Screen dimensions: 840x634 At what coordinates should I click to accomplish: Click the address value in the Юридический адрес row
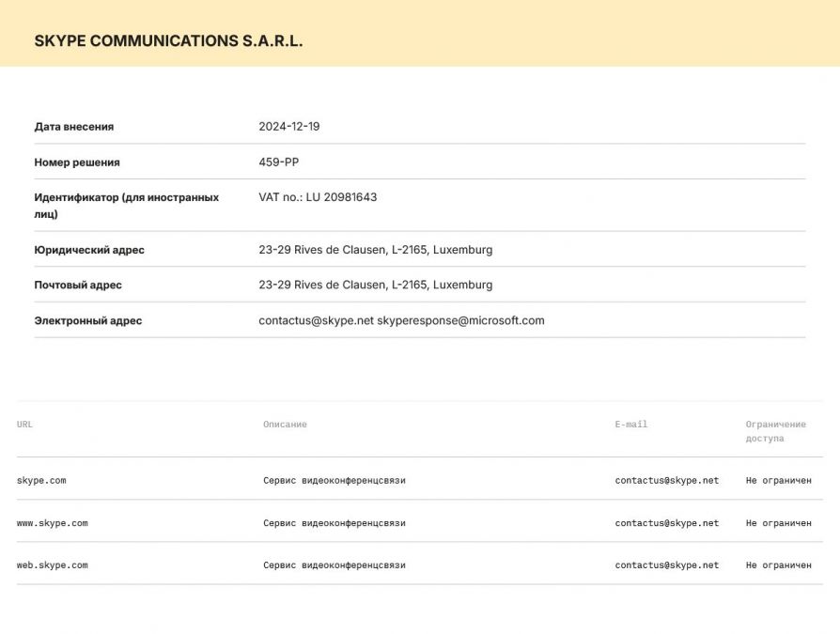[376, 250]
